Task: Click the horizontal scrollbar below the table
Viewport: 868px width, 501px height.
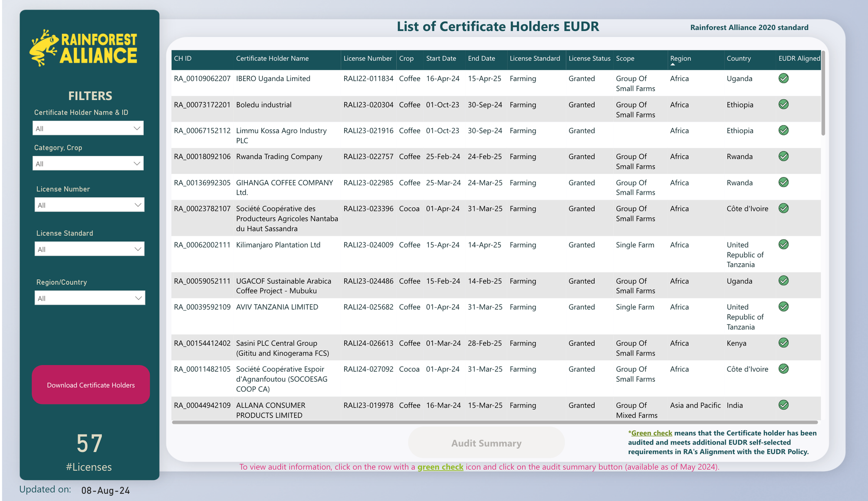Action: pos(495,422)
